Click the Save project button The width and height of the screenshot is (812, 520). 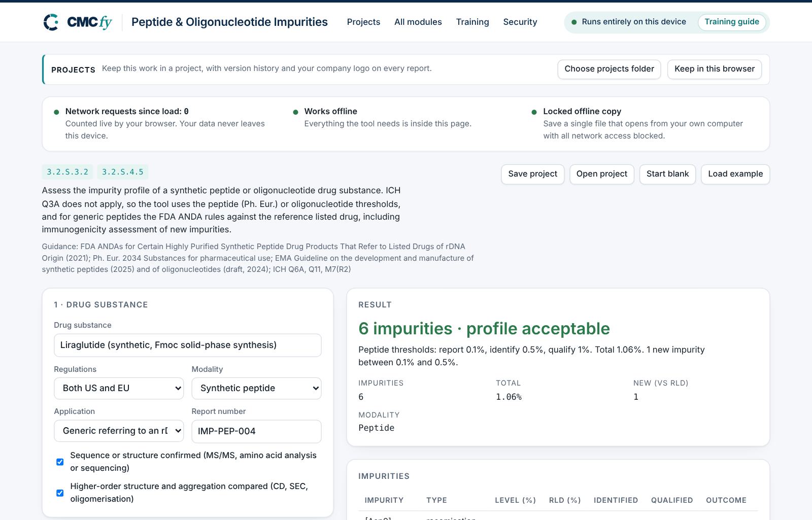coord(532,174)
